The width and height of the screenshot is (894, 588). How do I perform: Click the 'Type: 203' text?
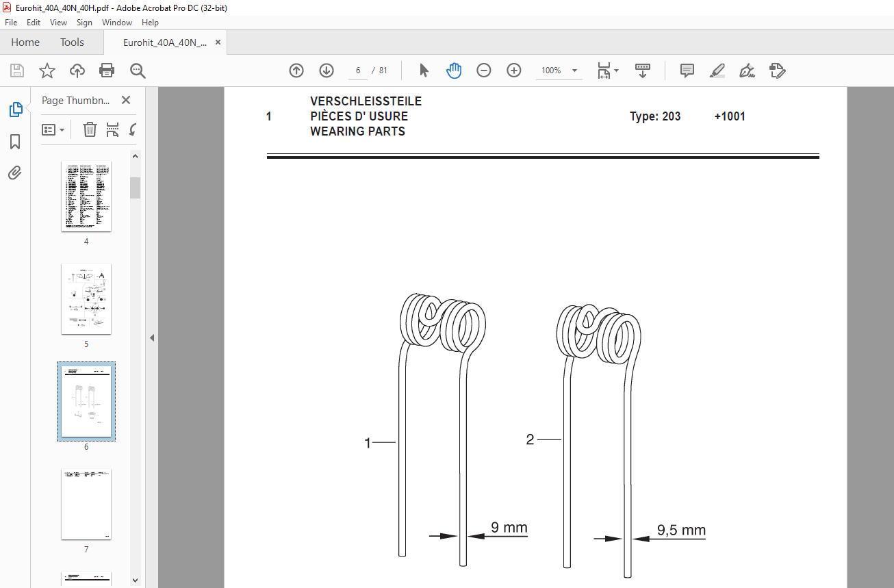click(655, 116)
